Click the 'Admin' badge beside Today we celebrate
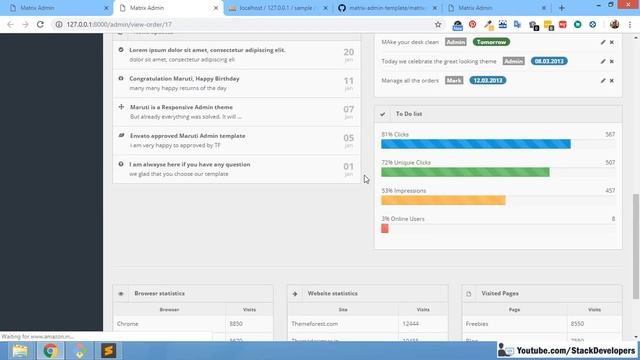This screenshot has height=360, width=640. pyautogui.click(x=513, y=61)
